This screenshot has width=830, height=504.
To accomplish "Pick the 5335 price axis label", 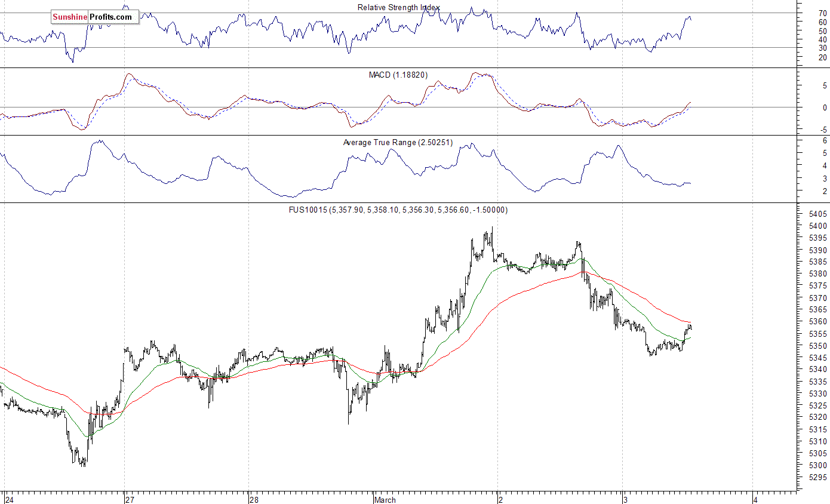I will pos(818,382).
